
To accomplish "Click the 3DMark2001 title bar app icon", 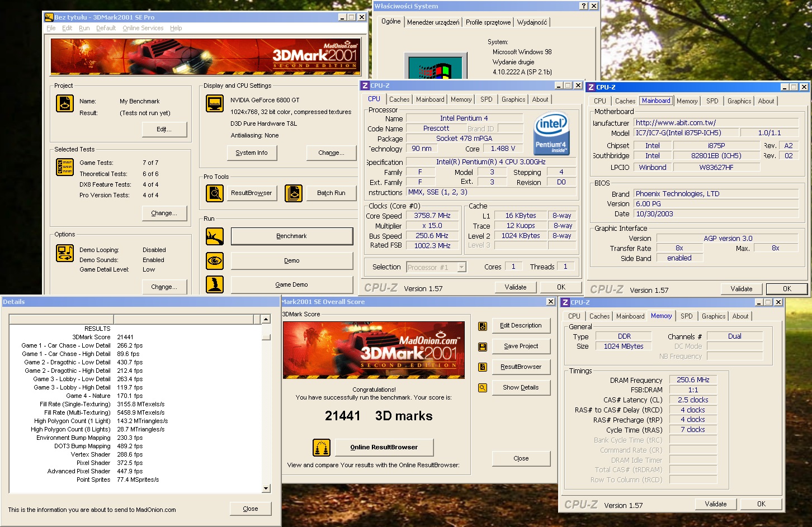I will 49,17.
